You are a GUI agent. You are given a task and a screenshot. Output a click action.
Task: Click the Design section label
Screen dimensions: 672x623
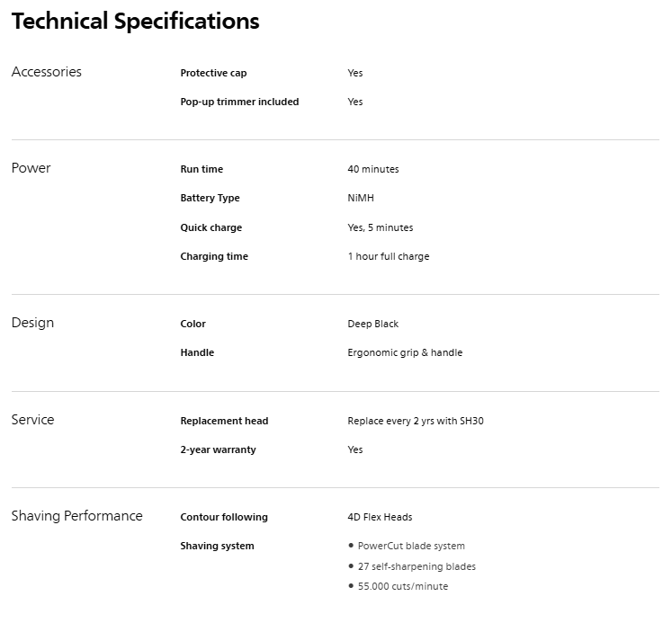[32, 323]
